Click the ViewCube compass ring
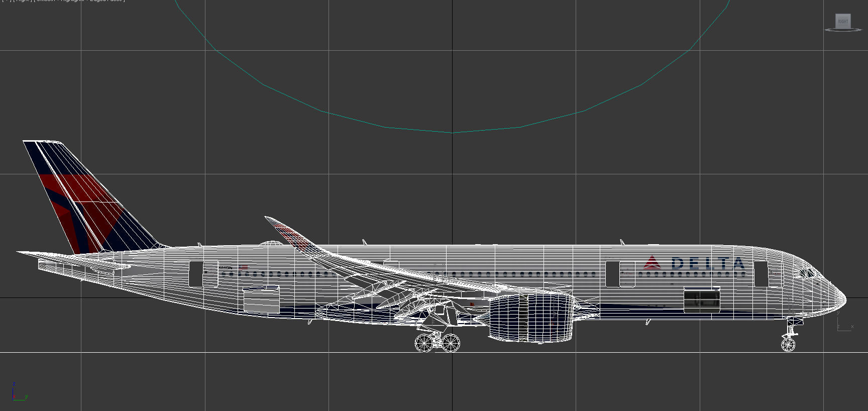Screen dimensions: 868x411 point(843,30)
